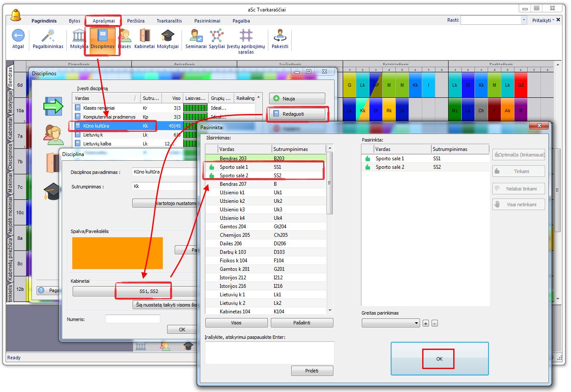Open Mokytojai graduation cap icon

(168, 36)
